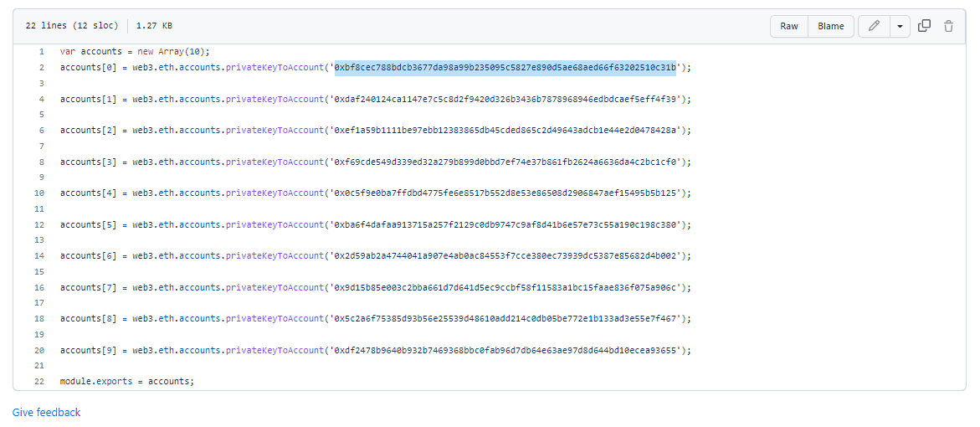Click line number 2 in the gutter
This screenshot has width=980, height=427.
(41, 68)
